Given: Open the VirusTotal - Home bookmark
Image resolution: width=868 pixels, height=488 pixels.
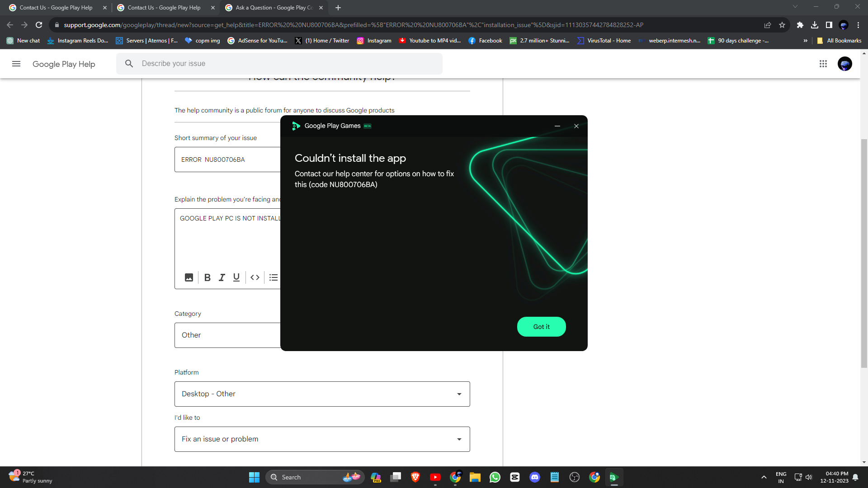Looking at the screenshot, I should click(x=604, y=41).
